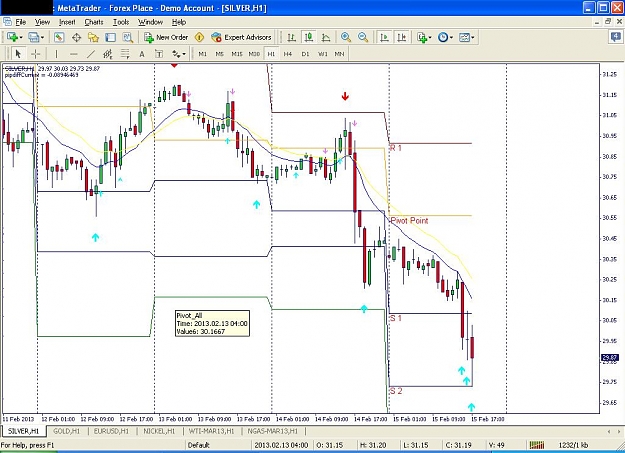Switch to the EURUSD,H1 chart tab
Image resolution: width=625 pixels, height=453 pixels.
pos(111,431)
